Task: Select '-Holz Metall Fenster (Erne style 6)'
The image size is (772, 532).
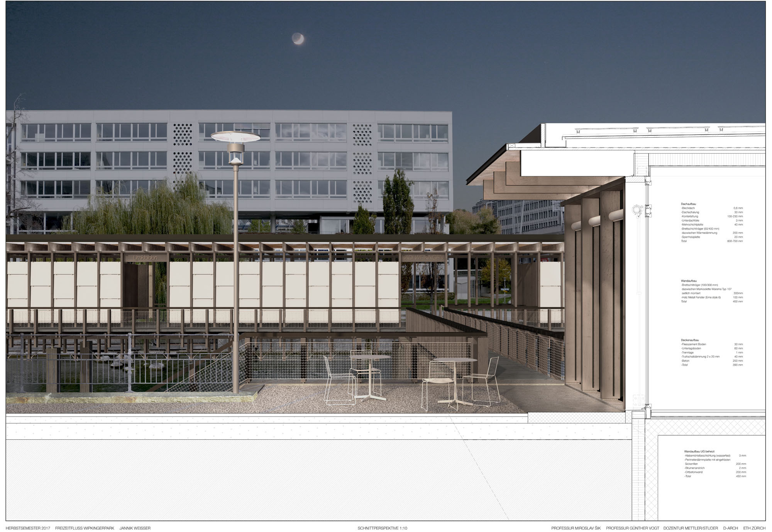Action: [x=701, y=297]
